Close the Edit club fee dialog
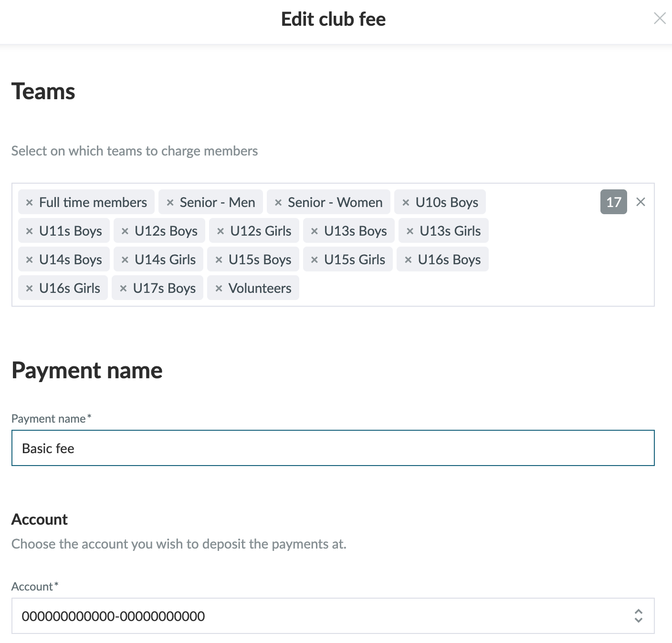Screen dimensions: 672x643 pos(660,19)
